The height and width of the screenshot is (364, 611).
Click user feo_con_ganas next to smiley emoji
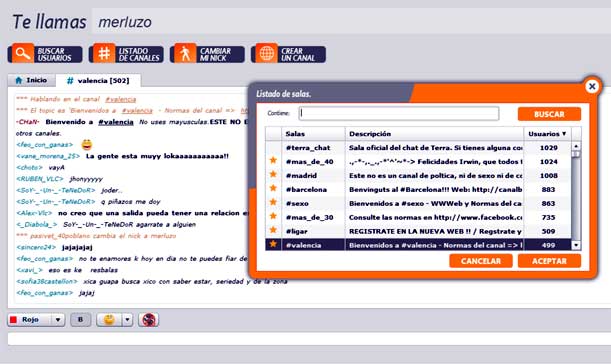[x=44, y=145]
